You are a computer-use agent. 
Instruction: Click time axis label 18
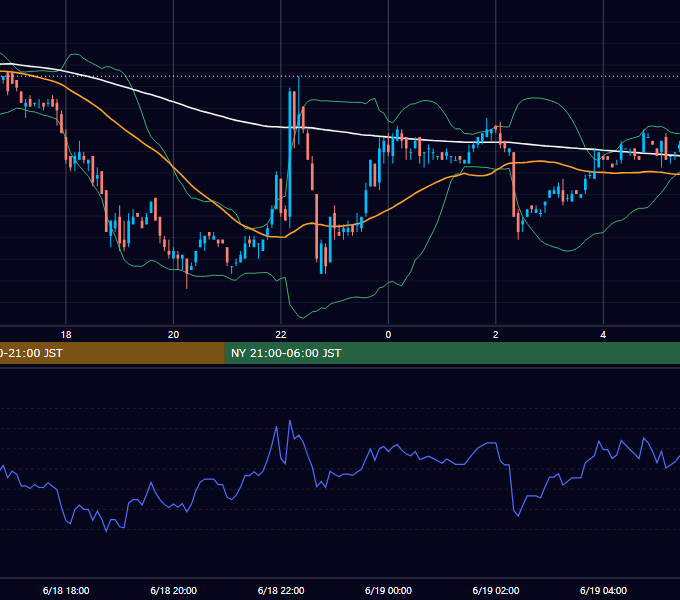pos(66,335)
